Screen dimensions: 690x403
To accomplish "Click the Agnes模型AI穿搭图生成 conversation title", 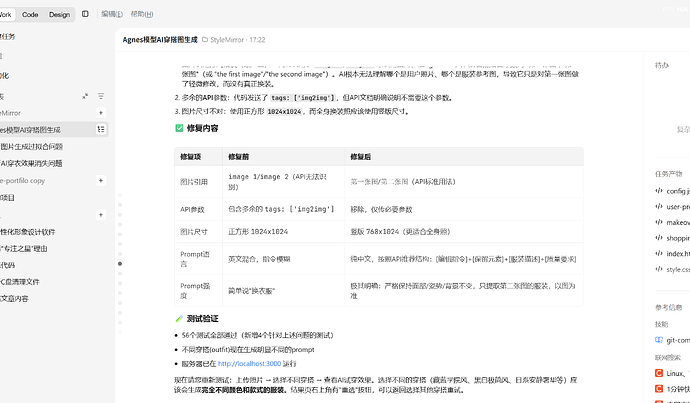I will pos(160,40).
